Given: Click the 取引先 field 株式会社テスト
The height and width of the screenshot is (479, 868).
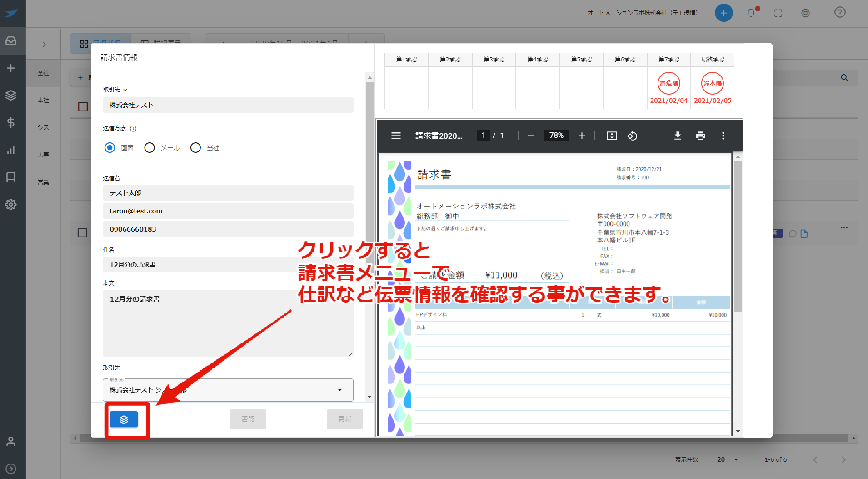Looking at the screenshot, I should click(x=228, y=105).
